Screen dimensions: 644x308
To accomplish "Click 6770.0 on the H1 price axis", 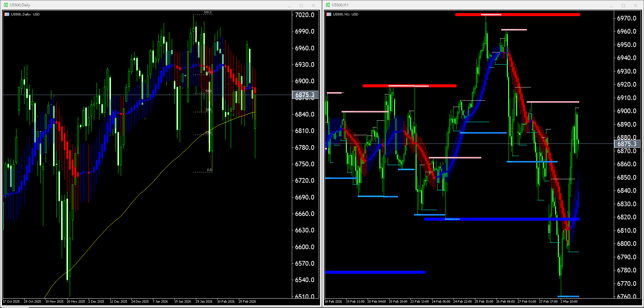I will pyautogui.click(x=627, y=283).
